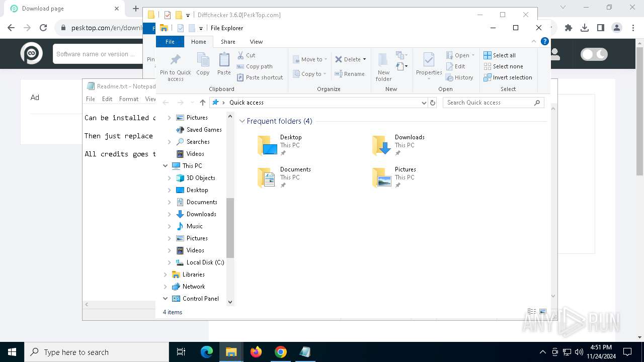Click the Windows taskbar search box
Screen dimensions: 644x362
[97, 352]
